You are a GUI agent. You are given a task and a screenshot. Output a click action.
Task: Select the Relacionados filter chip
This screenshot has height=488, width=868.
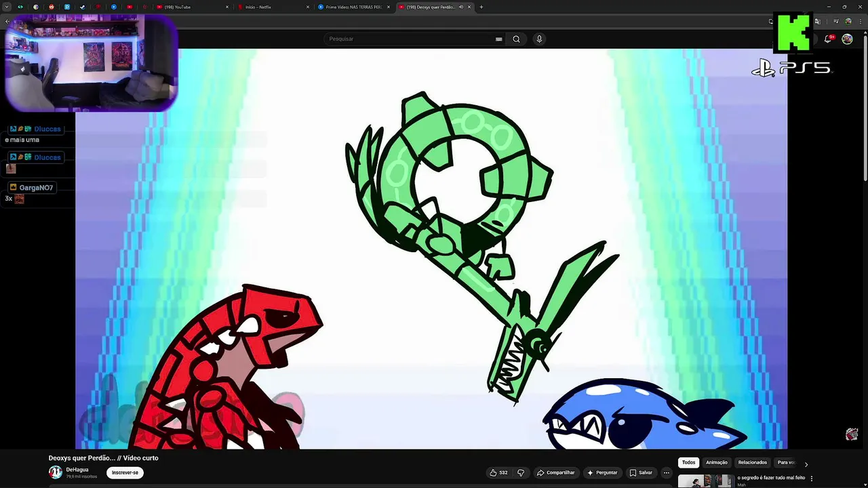click(753, 462)
